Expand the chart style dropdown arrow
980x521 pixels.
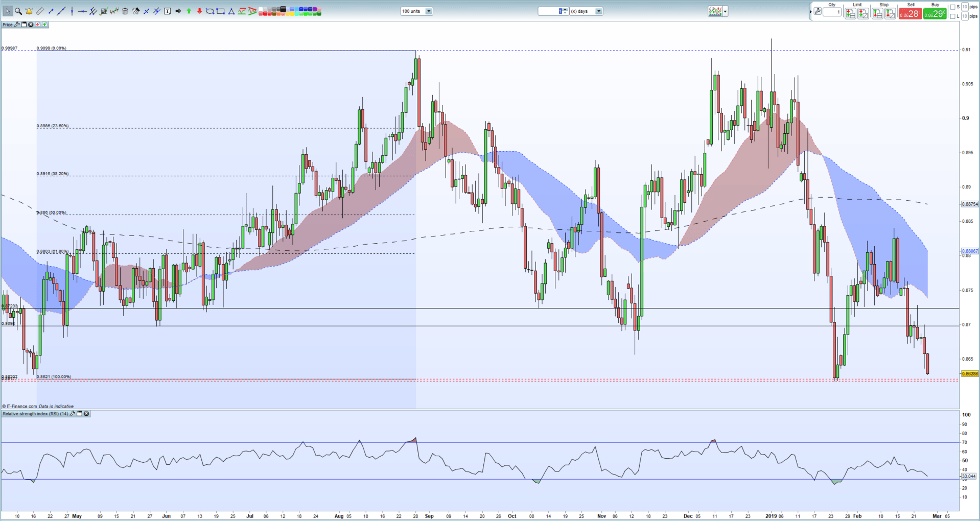tap(725, 11)
